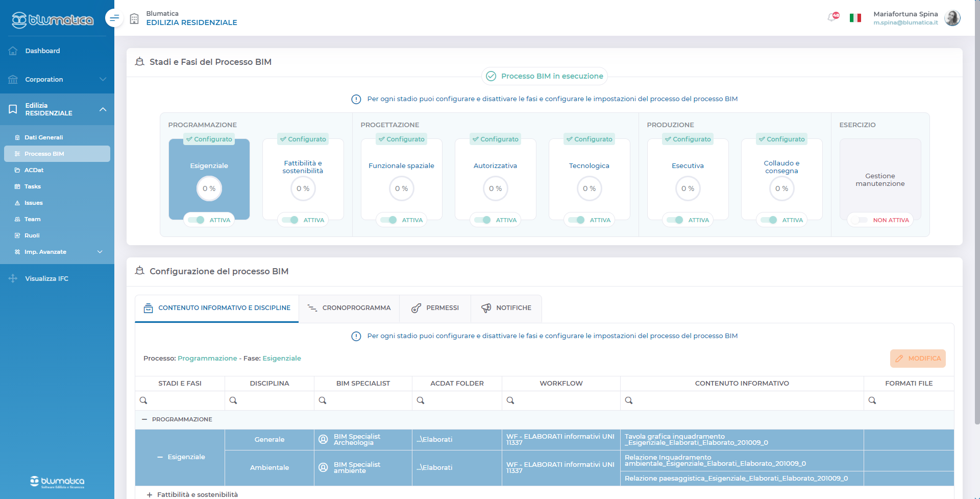
Task: Click search icon in Stadi e Fasi filter
Action: point(143,400)
